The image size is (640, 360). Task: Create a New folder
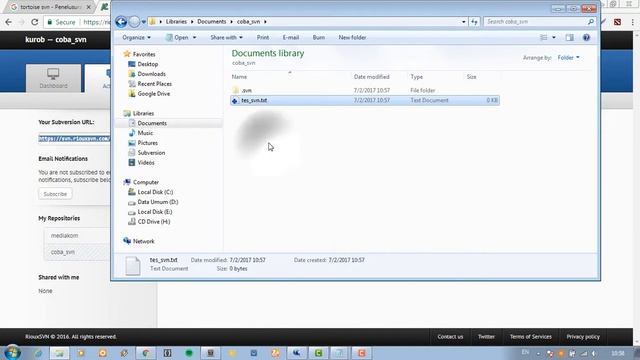(352, 38)
